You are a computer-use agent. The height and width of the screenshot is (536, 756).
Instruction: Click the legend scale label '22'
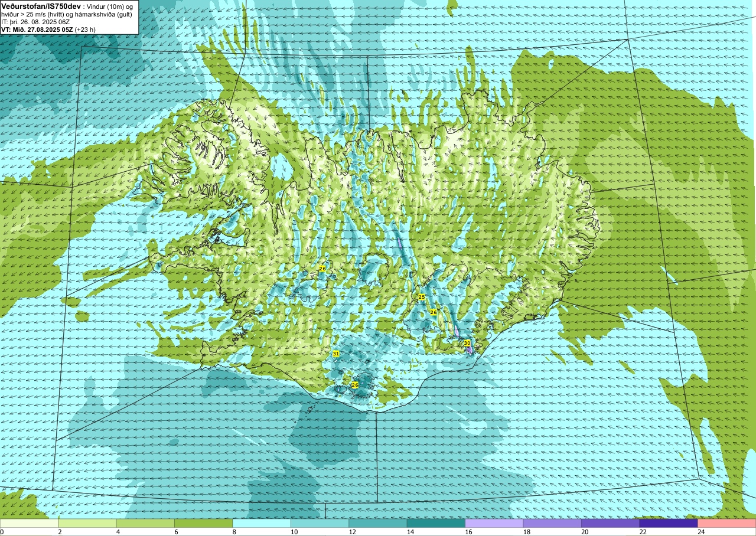tap(643, 532)
